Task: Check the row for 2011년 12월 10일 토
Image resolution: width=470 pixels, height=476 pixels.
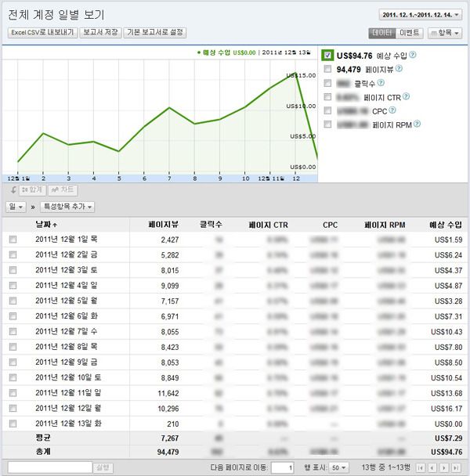Action: 13,377
